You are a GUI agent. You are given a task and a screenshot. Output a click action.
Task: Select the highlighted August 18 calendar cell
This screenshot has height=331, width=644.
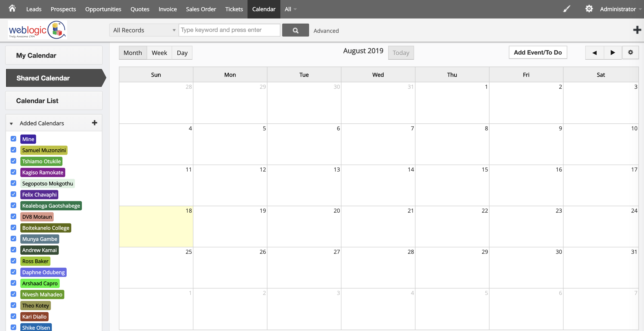click(156, 227)
